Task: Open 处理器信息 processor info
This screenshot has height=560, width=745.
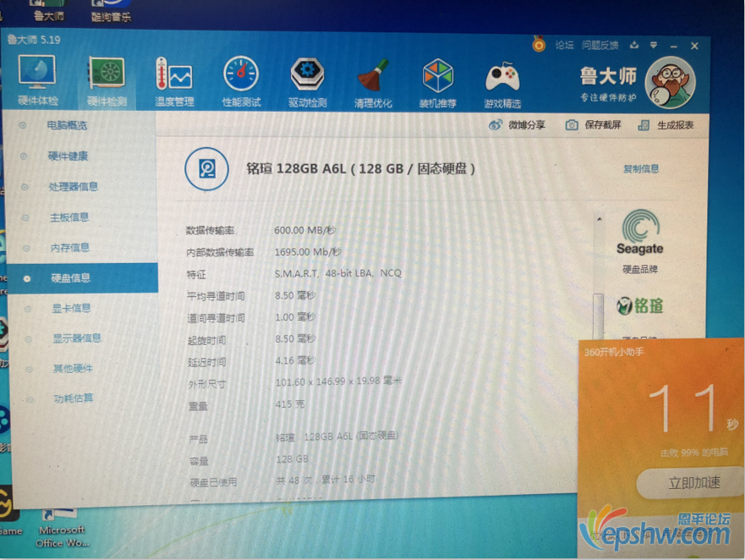Action: [x=74, y=186]
